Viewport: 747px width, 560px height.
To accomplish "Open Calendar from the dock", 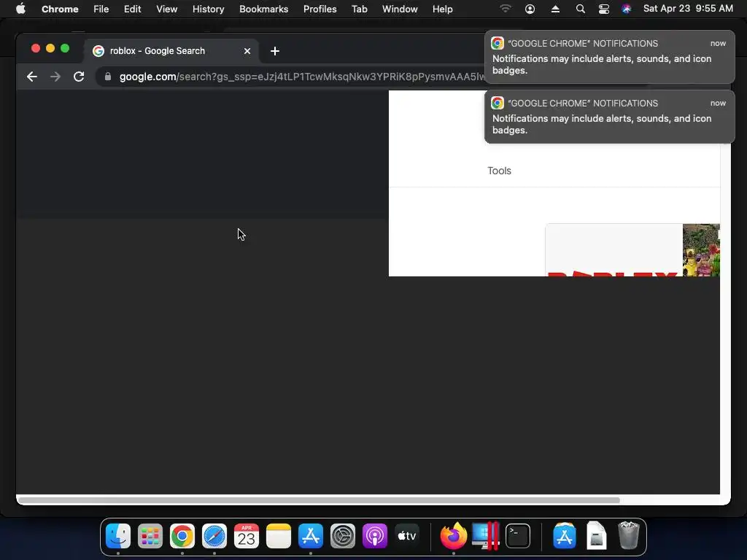I will 247,536.
